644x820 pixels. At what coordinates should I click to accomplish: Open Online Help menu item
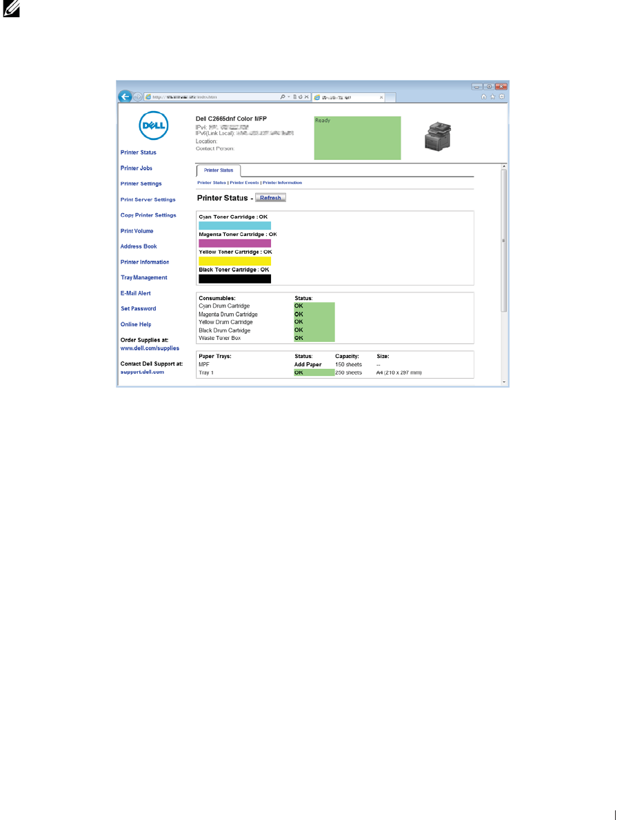tap(136, 324)
